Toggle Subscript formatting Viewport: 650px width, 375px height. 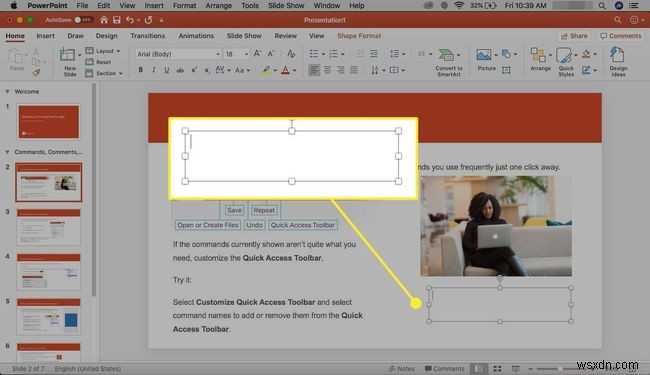point(206,70)
